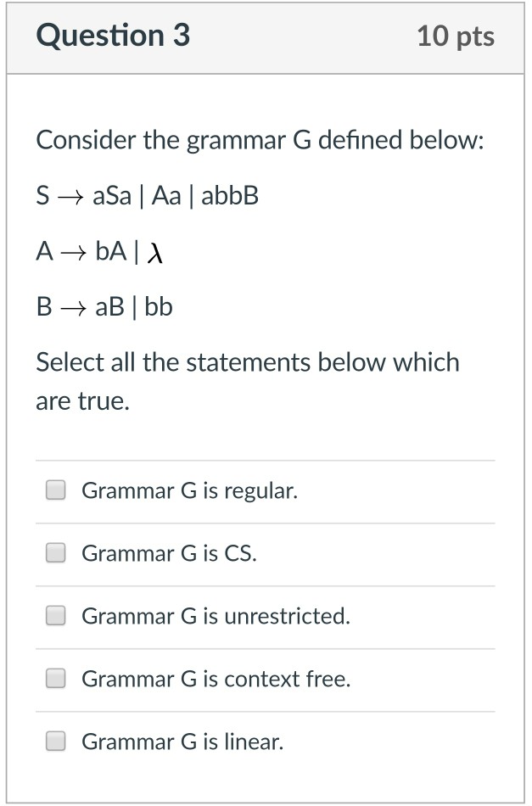This screenshot has width=532, height=806.
Task: Click the grammar rule 'S → aSa | Aa | abbB'
Action: click(x=148, y=195)
